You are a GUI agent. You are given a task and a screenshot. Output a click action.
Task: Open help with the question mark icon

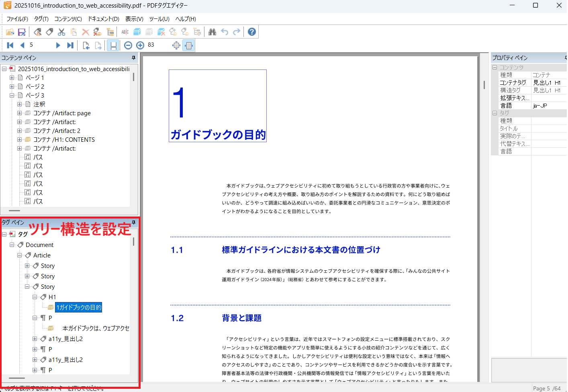click(x=252, y=32)
